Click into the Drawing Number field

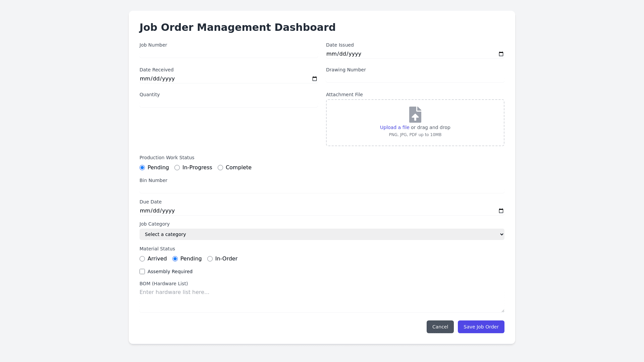[415, 78]
